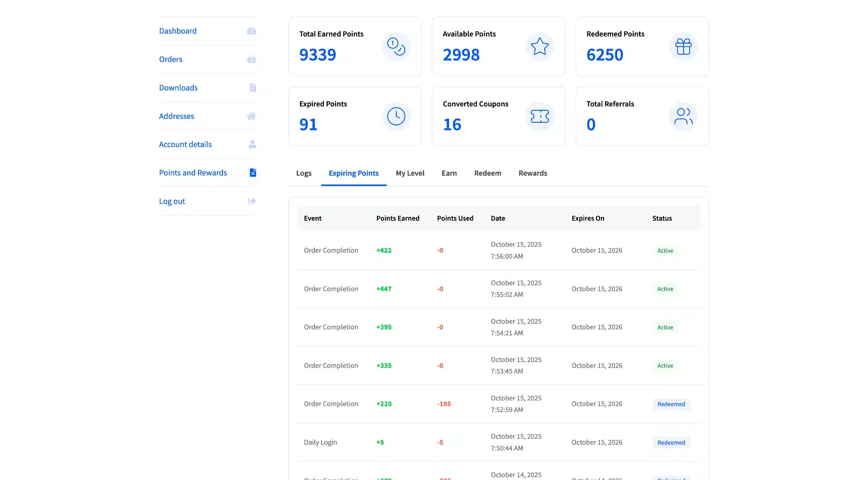Click Active badge in the +395 row
868x480 pixels.
665,327
